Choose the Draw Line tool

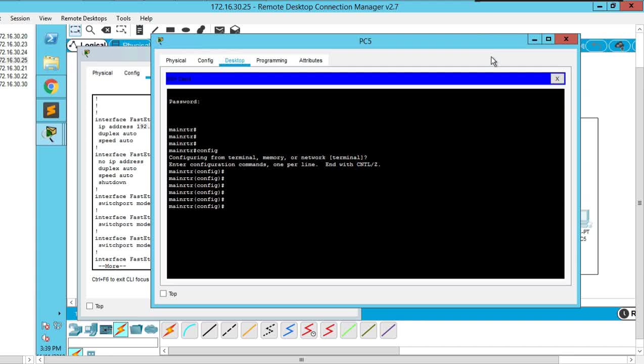(155, 30)
